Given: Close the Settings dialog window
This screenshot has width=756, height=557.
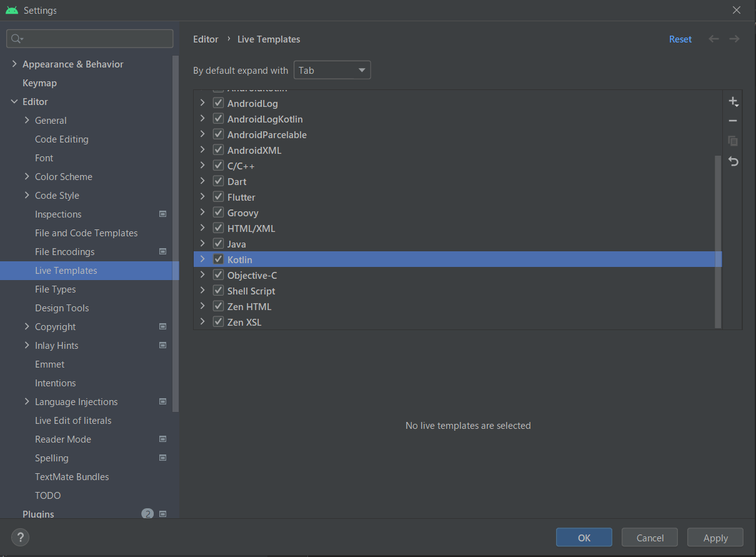Looking at the screenshot, I should [x=737, y=10].
